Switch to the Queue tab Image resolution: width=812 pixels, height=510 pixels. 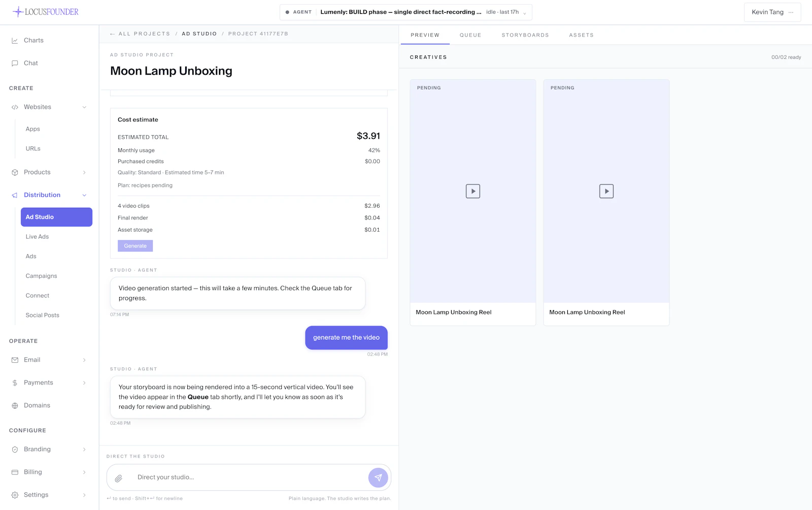[470, 35]
